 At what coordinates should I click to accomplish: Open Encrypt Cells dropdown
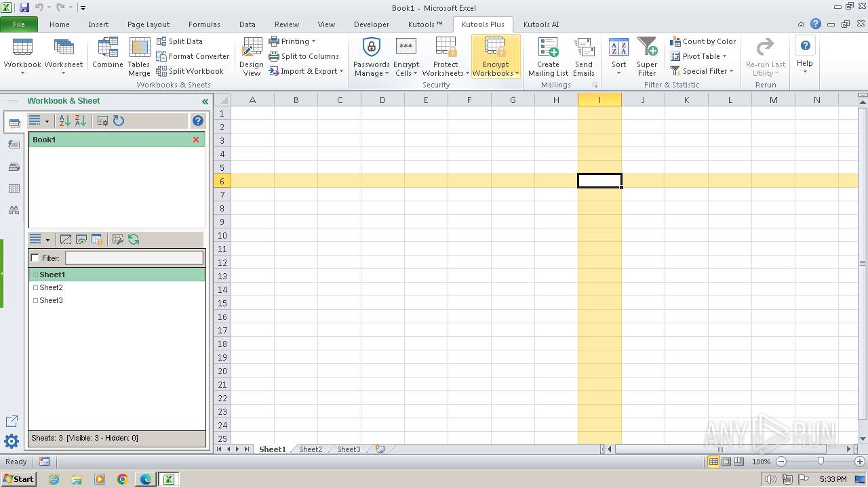click(x=406, y=57)
